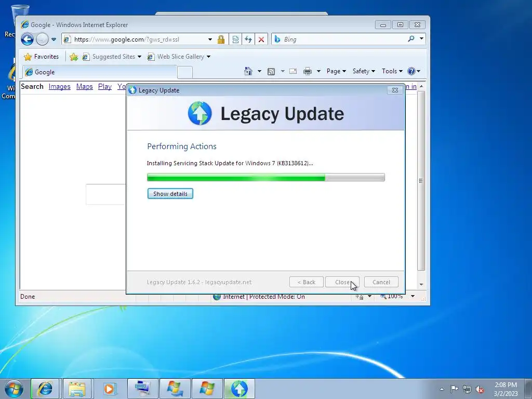Viewport: 532px width, 399px height.
Task: Open the Help question mark menu
Action: pos(414,71)
